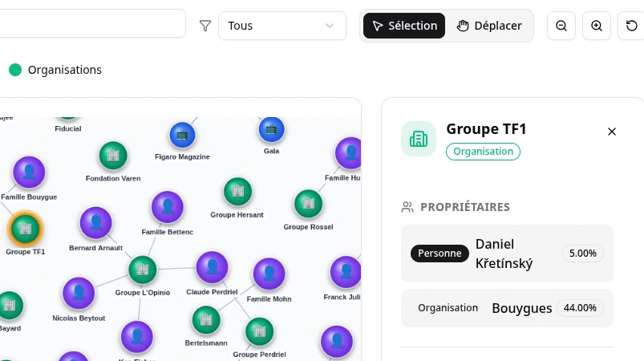This screenshot has height=361, width=644.
Task: Click the Claude Perdriel person node
Action: click(212, 268)
